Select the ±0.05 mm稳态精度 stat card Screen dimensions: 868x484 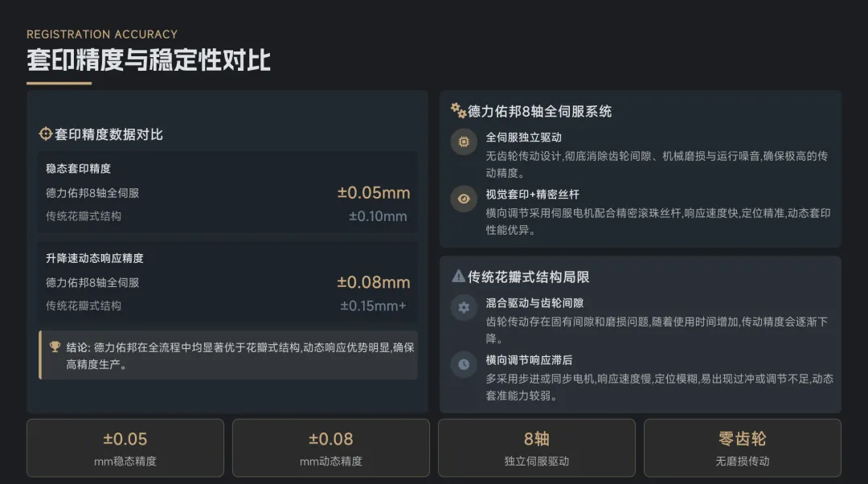click(125, 448)
